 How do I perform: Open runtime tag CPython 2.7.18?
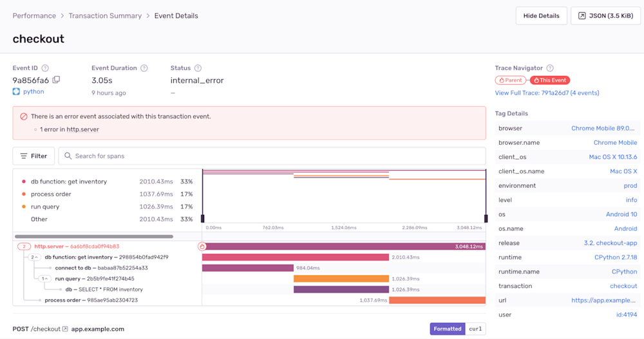click(x=616, y=257)
